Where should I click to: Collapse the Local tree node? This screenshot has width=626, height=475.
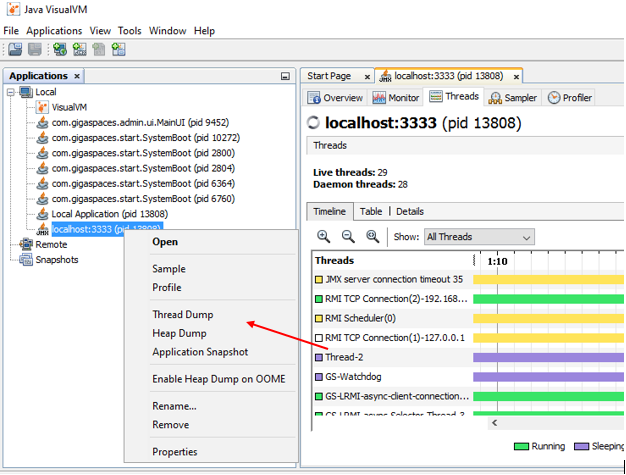click(x=11, y=92)
